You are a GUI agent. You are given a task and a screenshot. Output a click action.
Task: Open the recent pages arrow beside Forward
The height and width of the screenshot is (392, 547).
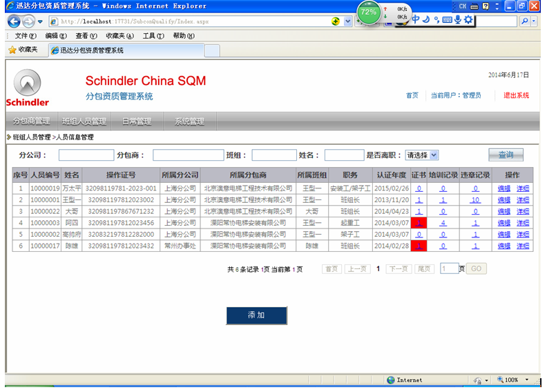point(40,21)
